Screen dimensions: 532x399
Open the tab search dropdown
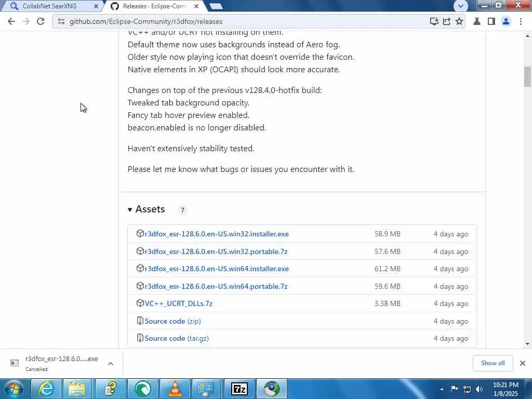pyautogui.click(x=461, y=6)
